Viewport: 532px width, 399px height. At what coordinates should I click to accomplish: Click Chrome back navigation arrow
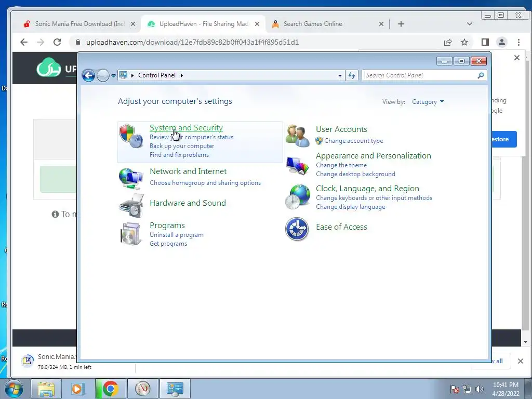click(x=24, y=42)
